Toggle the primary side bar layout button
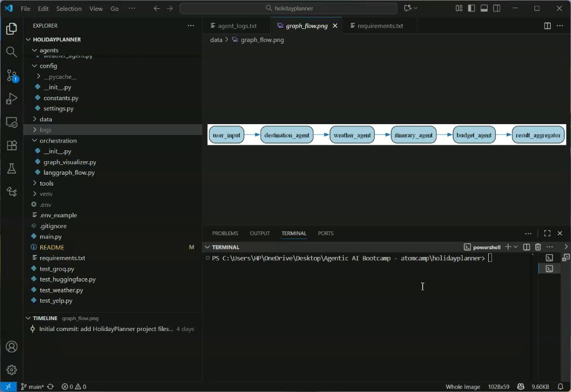The image size is (571, 392). click(x=471, y=8)
